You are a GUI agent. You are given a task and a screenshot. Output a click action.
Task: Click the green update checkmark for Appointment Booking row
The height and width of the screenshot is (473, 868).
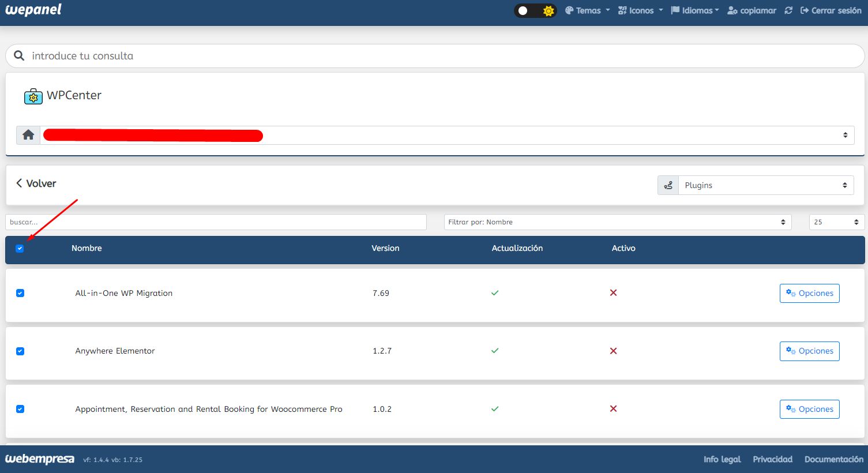pyautogui.click(x=495, y=409)
